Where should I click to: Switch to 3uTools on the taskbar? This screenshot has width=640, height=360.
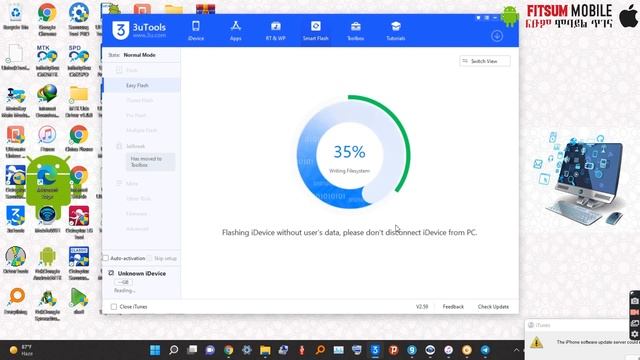[375, 350]
